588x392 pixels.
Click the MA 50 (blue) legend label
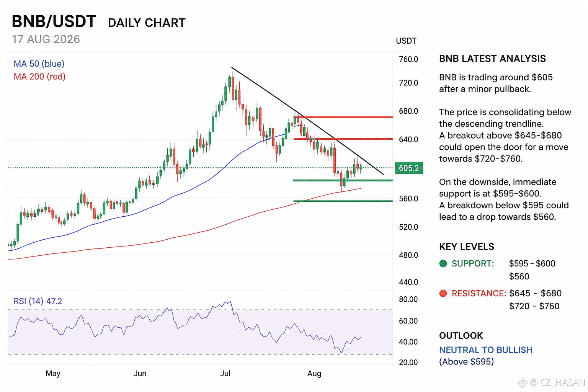pos(39,64)
